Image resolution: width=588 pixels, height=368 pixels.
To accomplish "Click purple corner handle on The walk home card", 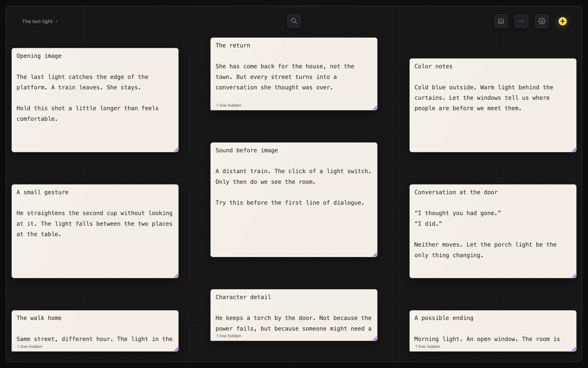I will pyautogui.click(x=176, y=349).
